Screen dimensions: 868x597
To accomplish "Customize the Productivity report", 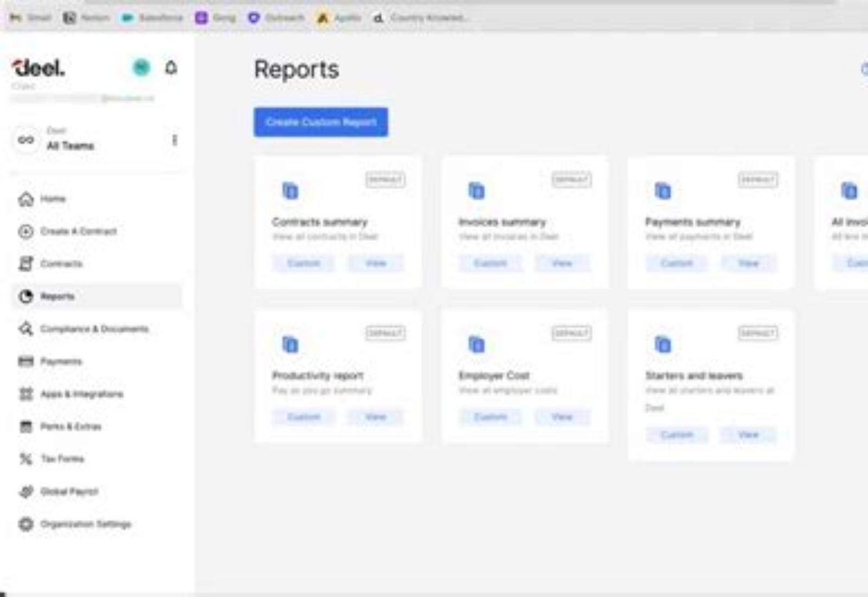I will 304,417.
